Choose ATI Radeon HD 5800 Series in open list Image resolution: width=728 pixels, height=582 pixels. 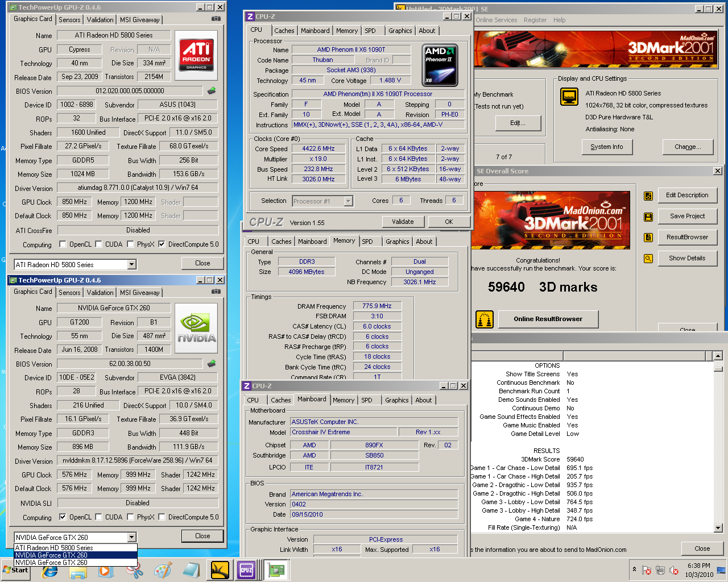(76, 548)
